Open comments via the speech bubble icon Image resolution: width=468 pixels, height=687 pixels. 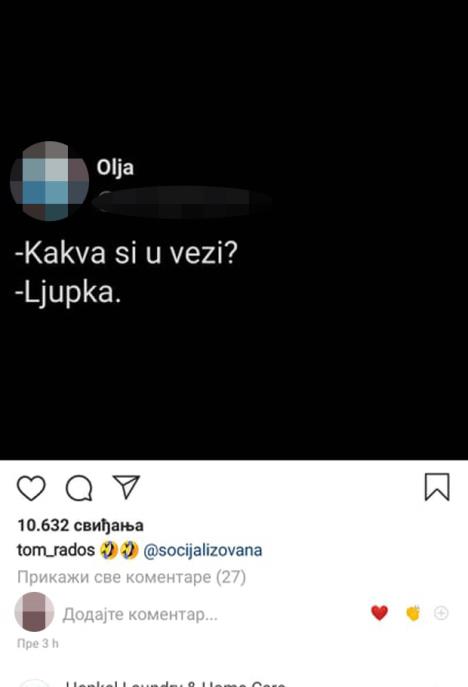79,488
